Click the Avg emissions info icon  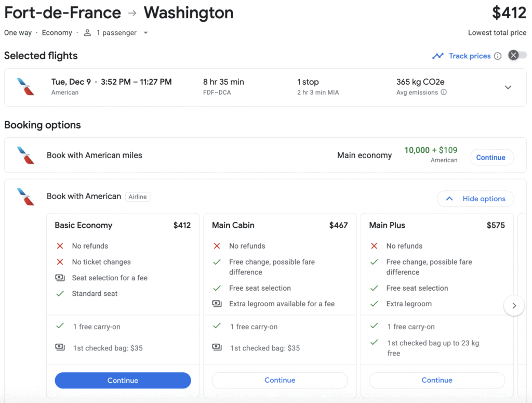pyautogui.click(x=444, y=93)
